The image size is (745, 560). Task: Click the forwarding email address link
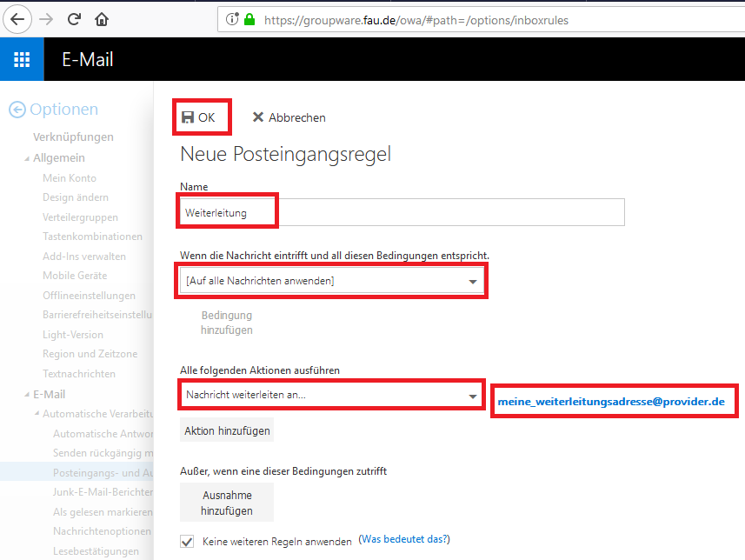pyautogui.click(x=610, y=402)
